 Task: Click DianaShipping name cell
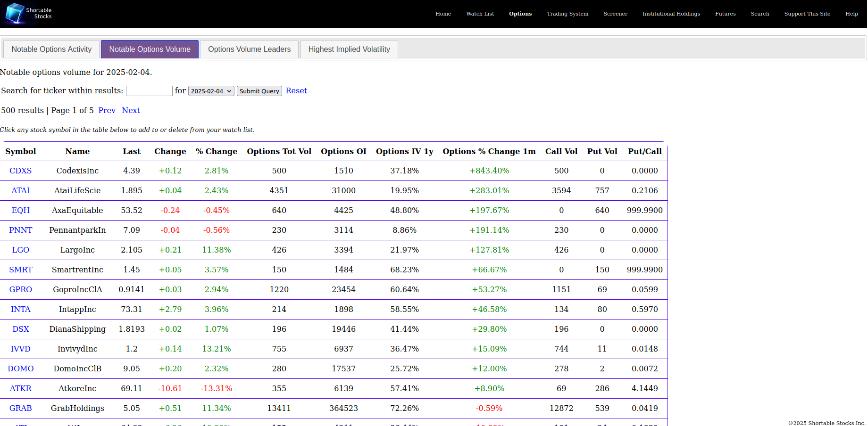(77, 329)
